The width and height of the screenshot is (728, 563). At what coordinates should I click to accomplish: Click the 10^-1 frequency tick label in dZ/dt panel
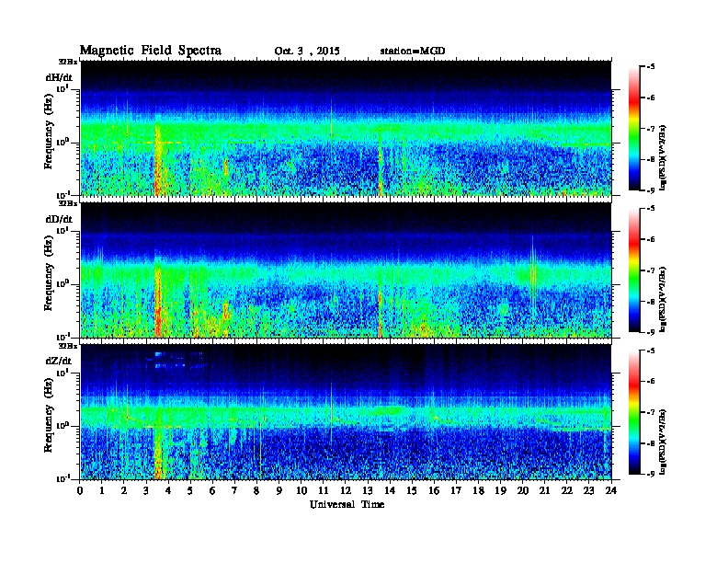(63, 478)
